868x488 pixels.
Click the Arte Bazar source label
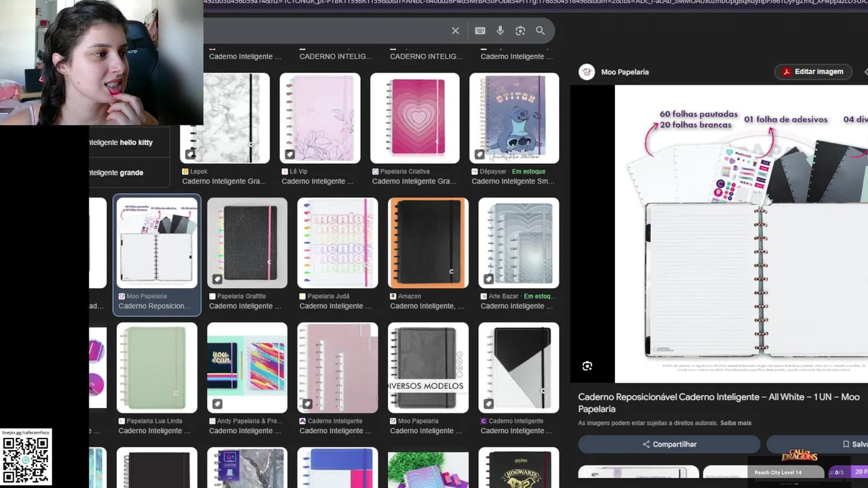[505, 296]
